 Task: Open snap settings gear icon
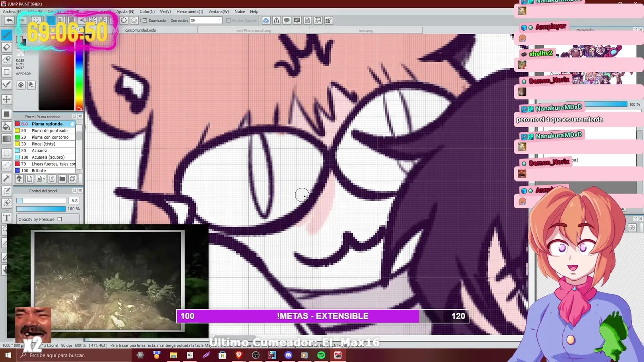pyautogui.click(x=134, y=20)
